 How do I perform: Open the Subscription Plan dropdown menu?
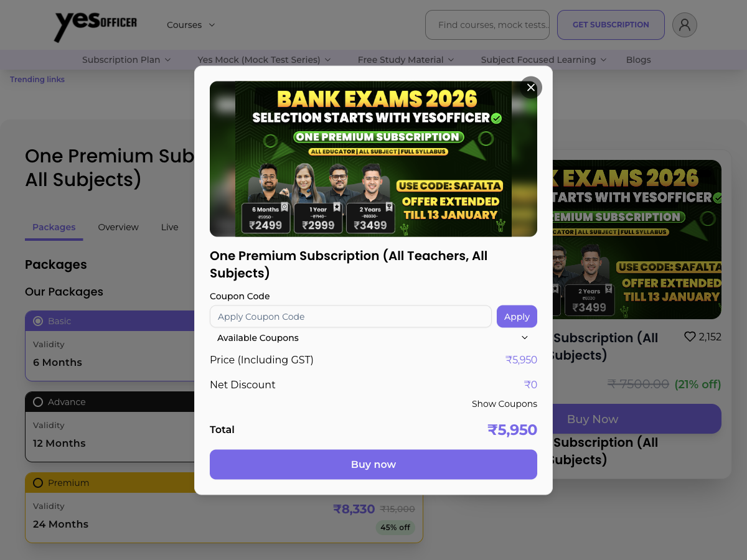[x=126, y=60]
